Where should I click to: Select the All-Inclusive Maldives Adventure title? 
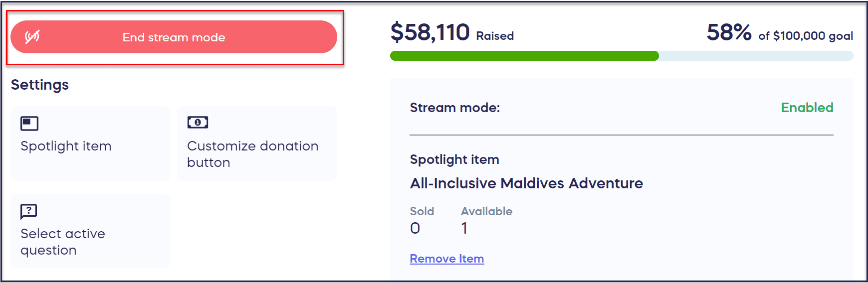tap(526, 183)
